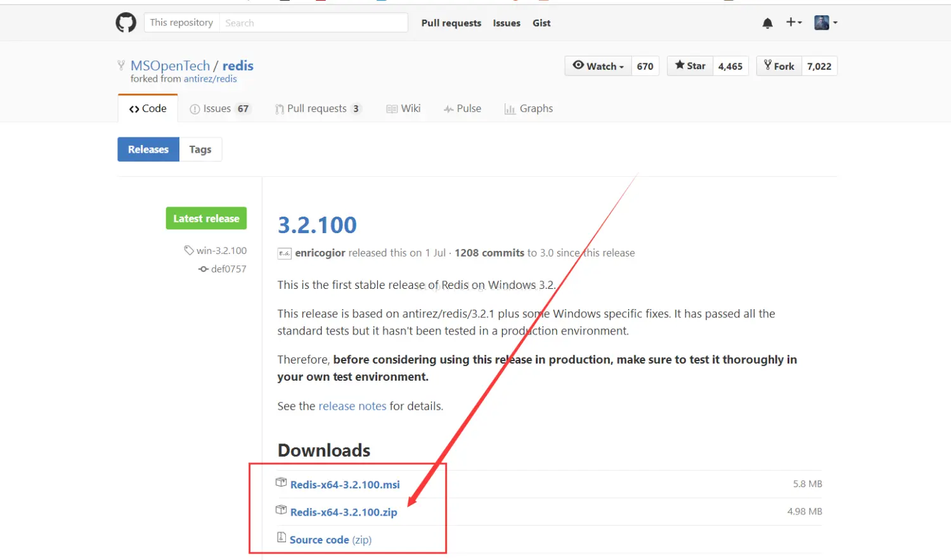Download Redis-x64-3.2.100.msi
The height and width of the screenshot is (560, 951).
pyautogui.click(x=345, y=485)
